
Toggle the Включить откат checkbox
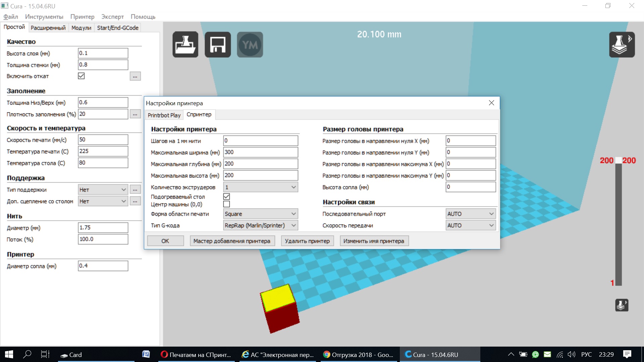(81, 76)
